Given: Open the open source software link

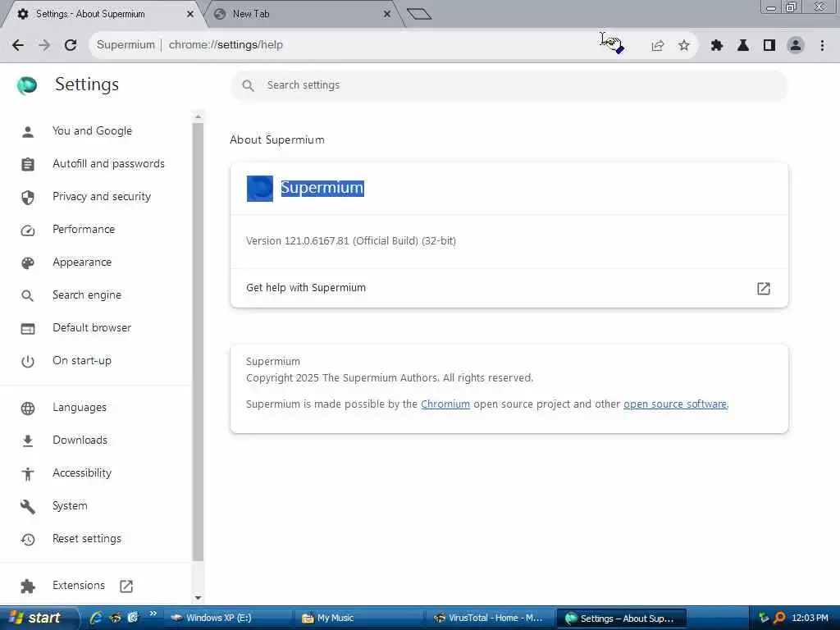Looking at the screenshot, I should coord(675,404).
